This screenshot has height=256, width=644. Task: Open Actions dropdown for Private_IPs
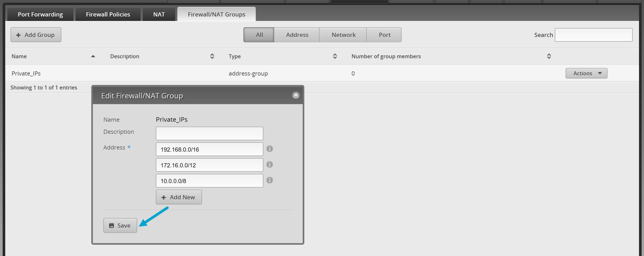pos(586,73)
